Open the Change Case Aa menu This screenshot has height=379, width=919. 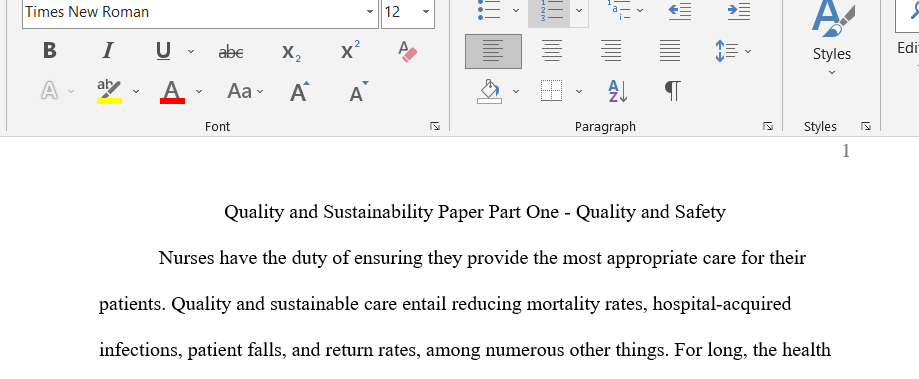(245, 91)
